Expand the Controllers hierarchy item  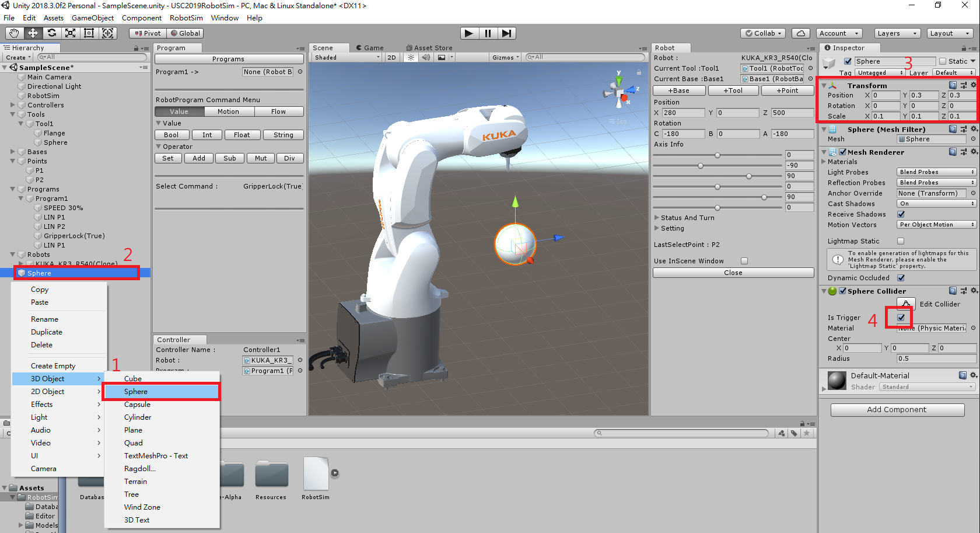pyautogui.click(x=13, y=105)
